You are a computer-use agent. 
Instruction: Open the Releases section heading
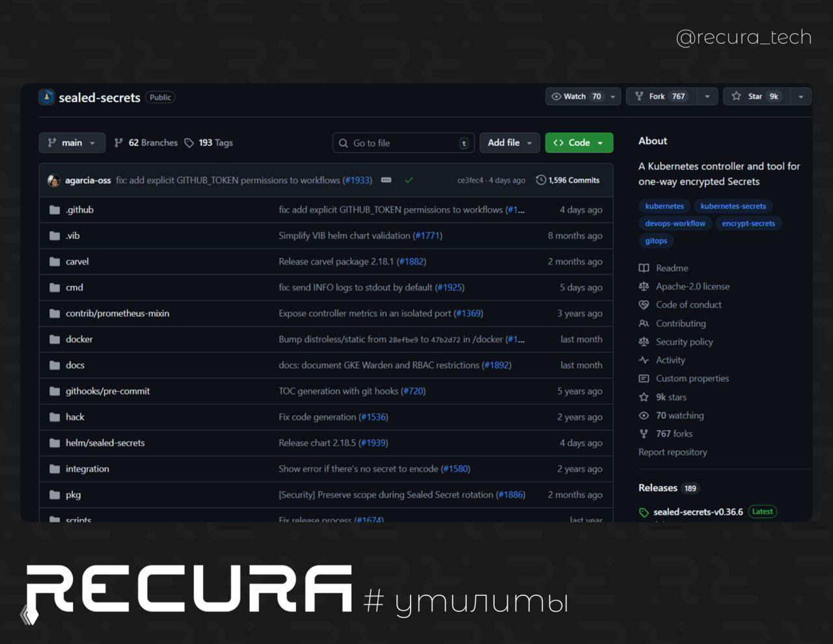click(x=657, y=488)
